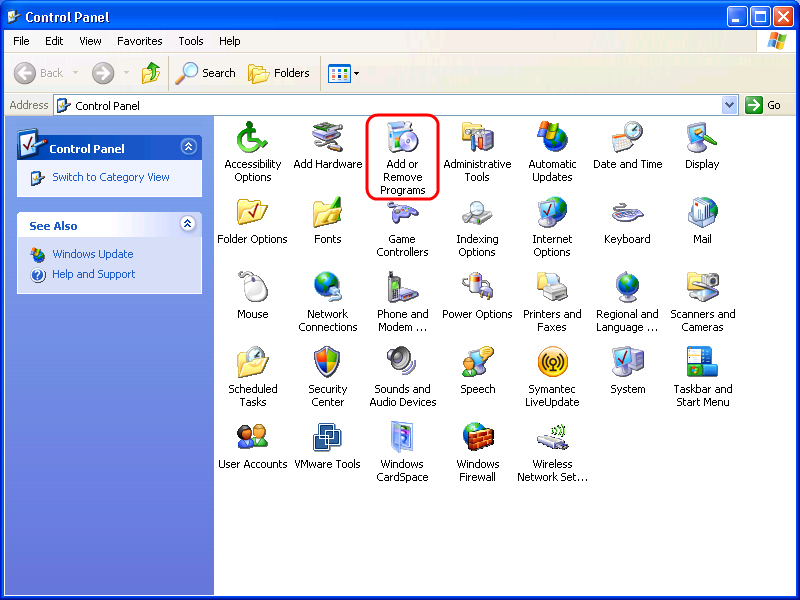Open Phone and Modem options
The image size is (800, 600).
click(403, 302)
